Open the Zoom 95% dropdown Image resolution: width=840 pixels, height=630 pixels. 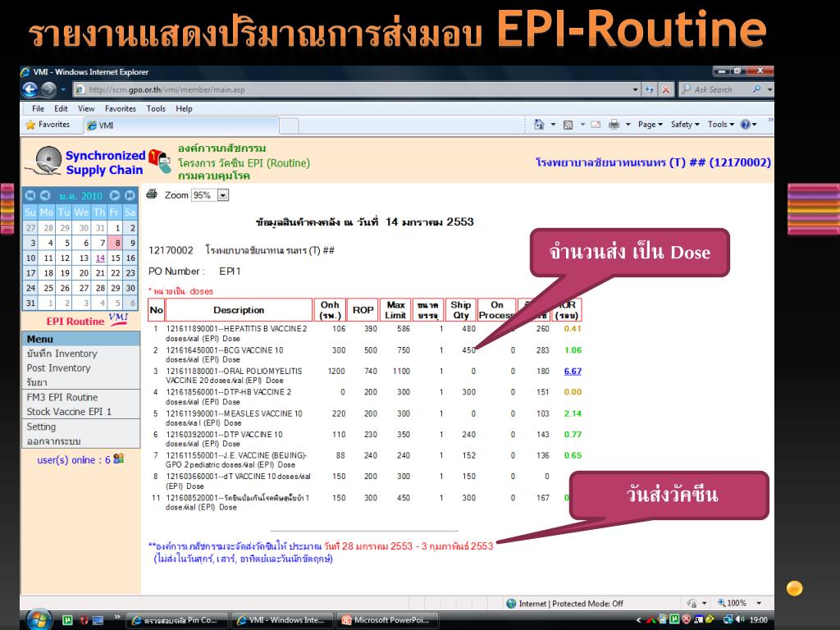pos(223,195)
